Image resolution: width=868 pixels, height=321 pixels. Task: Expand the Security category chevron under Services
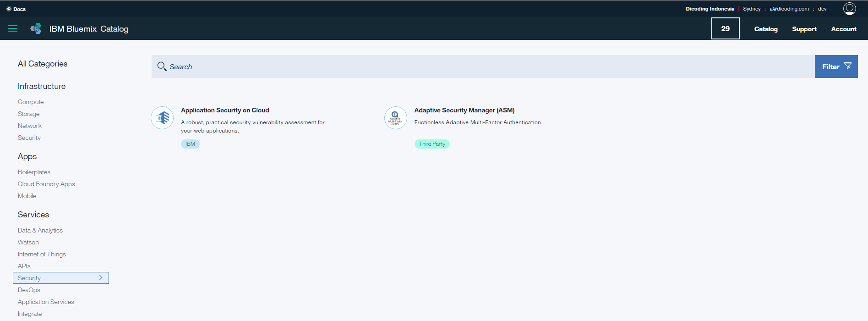(101, 277)
